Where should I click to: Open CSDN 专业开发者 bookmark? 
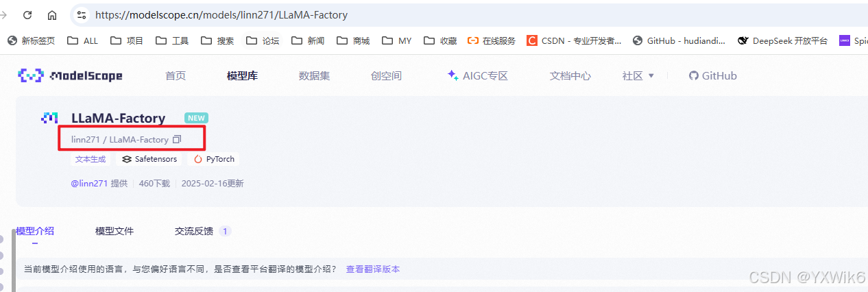coord(575,40)
